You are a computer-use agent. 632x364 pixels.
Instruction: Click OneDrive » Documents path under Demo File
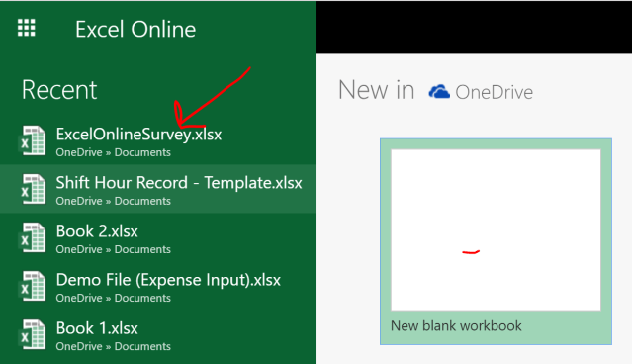point(114,298)
